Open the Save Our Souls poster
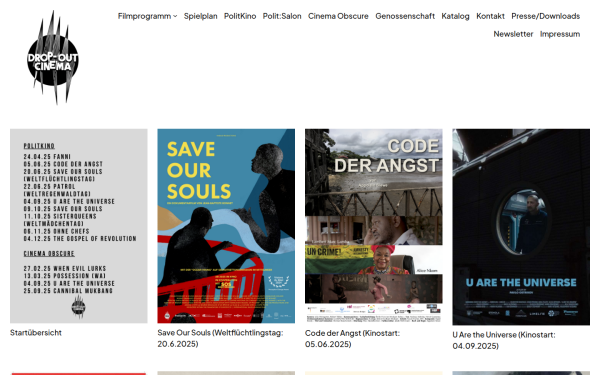 [226, 226]
